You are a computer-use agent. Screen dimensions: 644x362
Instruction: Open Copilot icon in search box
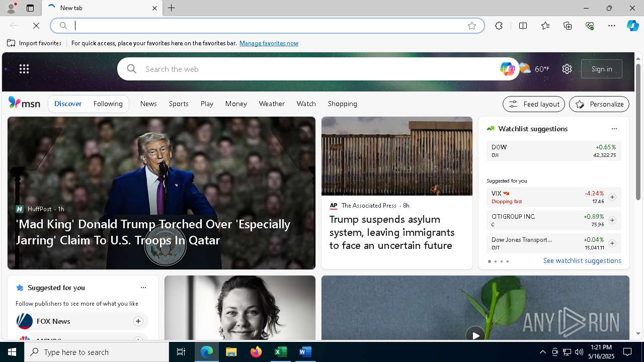click(507, 69)
